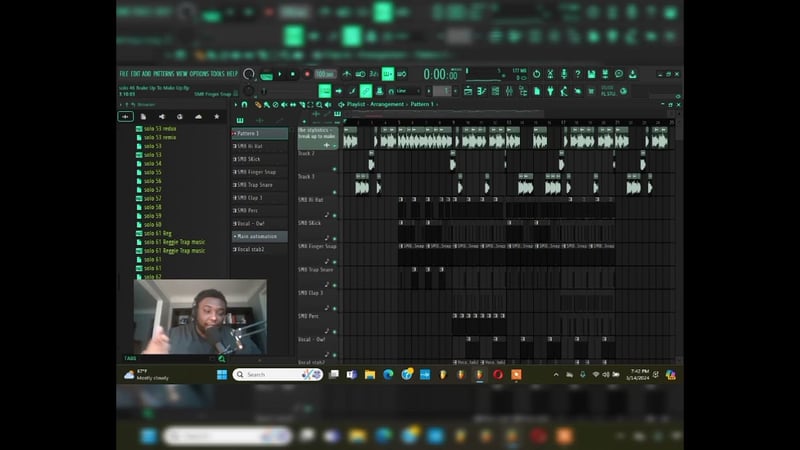800x450 pixels.
Task: Select the playlist mute tool
Action: 284,105
